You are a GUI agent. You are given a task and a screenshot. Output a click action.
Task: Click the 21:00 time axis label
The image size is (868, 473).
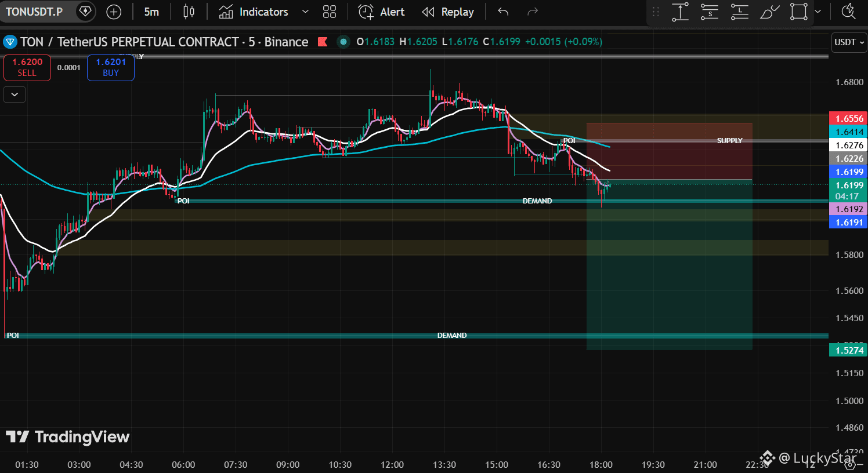(x=706, y=464)
